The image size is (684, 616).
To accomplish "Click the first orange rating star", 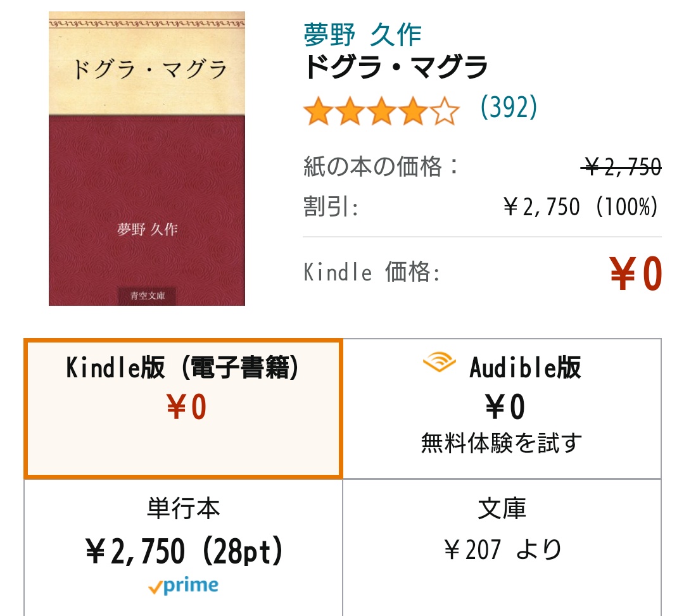I will click(x=317, y=109).
